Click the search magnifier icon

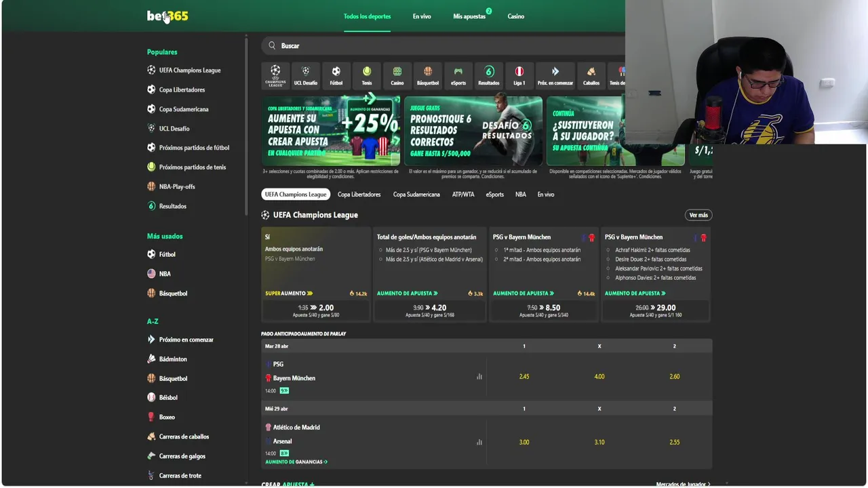pyautogui.click(x=272, y=45)
